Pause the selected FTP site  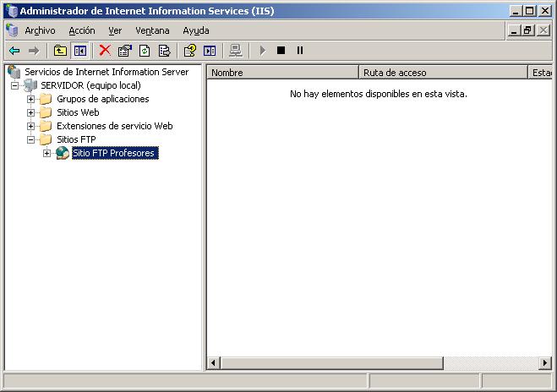coord(300,51)
